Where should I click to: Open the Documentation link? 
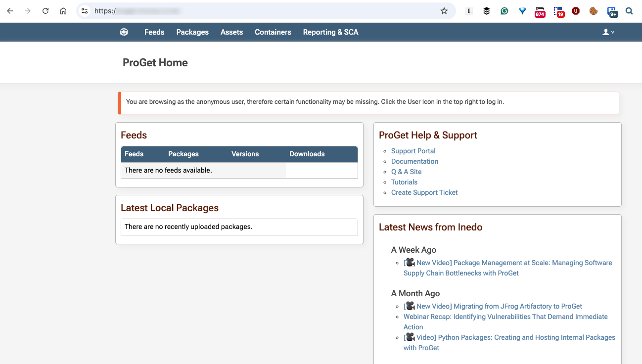coord(415,161)
